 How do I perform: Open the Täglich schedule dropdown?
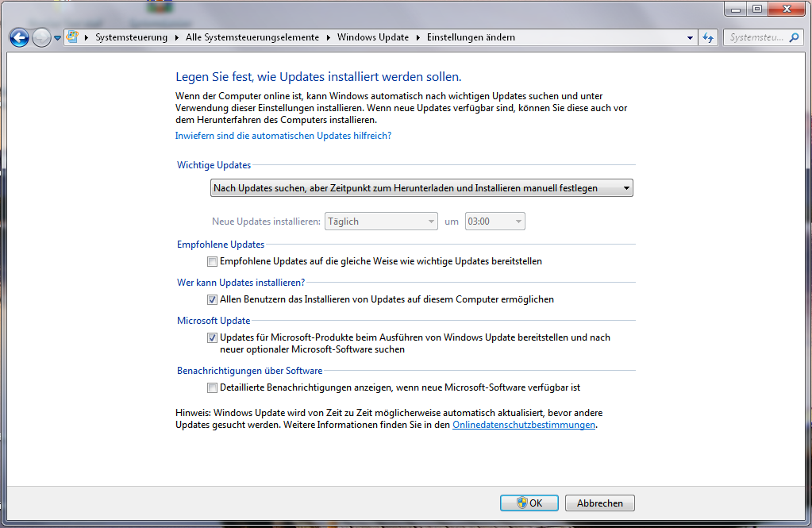coord(381,222)
